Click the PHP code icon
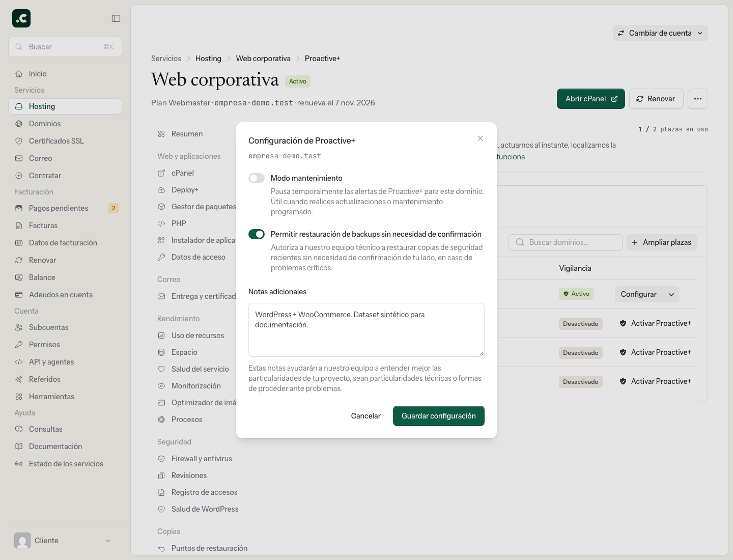The width and height of the screenshot is (733, 560). click(x=161, y=223)
